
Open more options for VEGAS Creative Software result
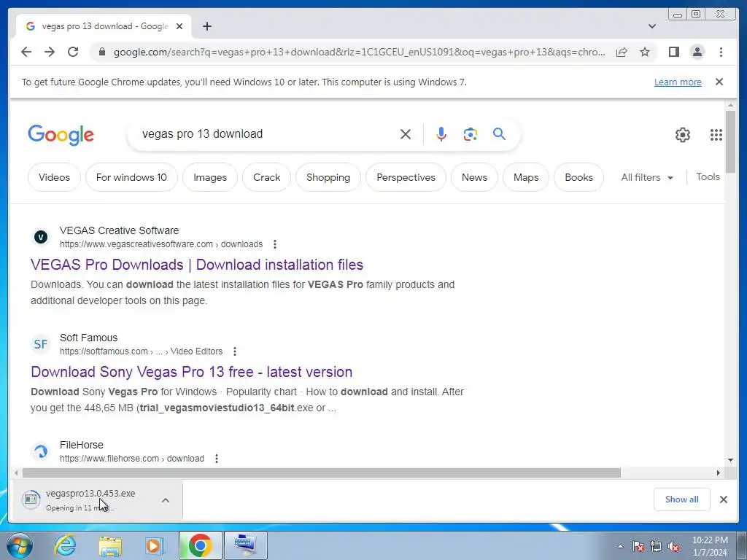tap(275, 244)
